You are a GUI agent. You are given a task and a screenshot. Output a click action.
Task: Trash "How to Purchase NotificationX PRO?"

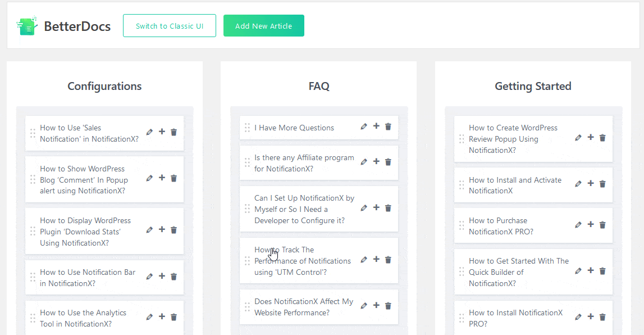tap(602, 225)
